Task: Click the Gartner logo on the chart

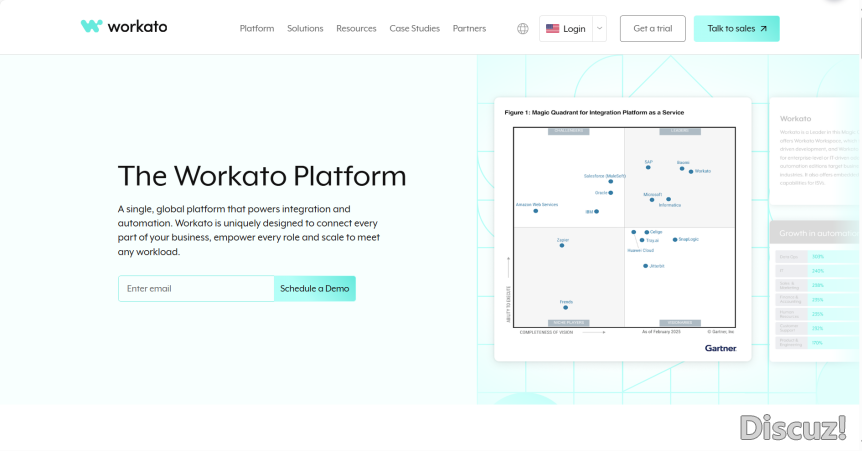Action: 720,348
